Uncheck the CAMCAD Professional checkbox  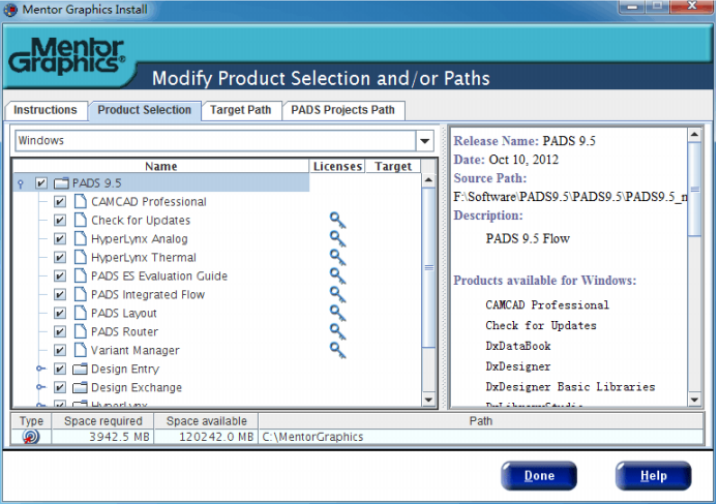pyautogui.click(x=60, y=202)
